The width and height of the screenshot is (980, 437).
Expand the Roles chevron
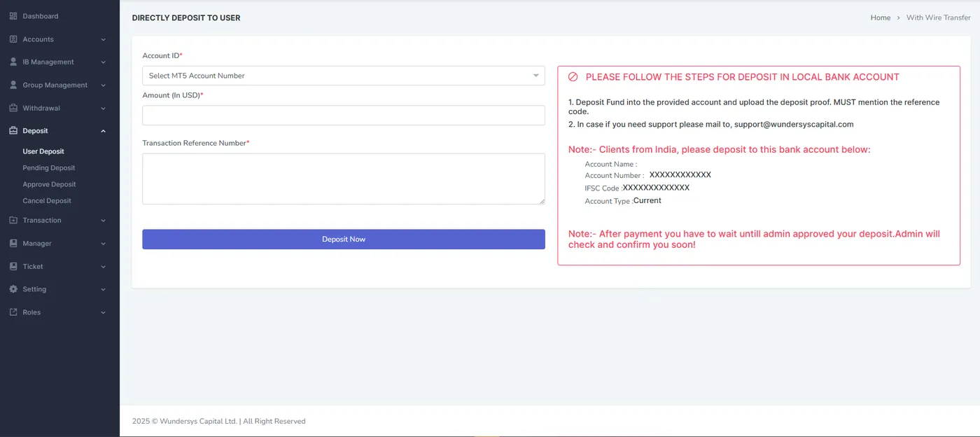104,312
